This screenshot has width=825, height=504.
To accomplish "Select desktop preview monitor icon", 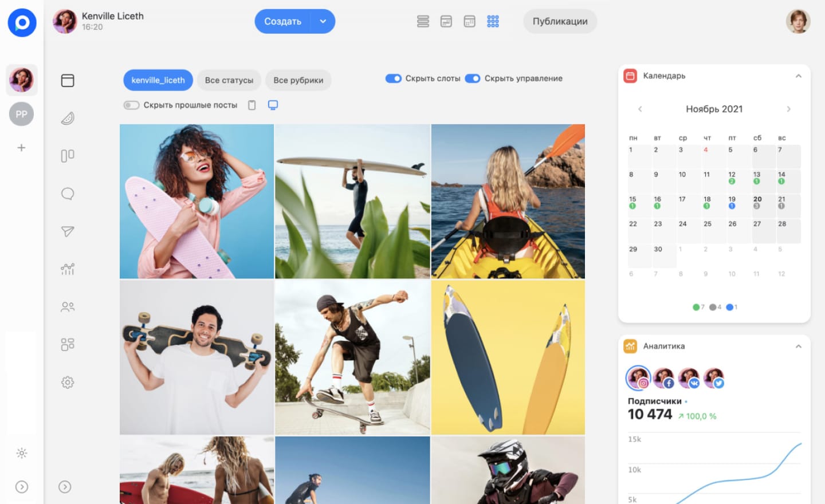I will pyautogui.click(x=273, y=105).
